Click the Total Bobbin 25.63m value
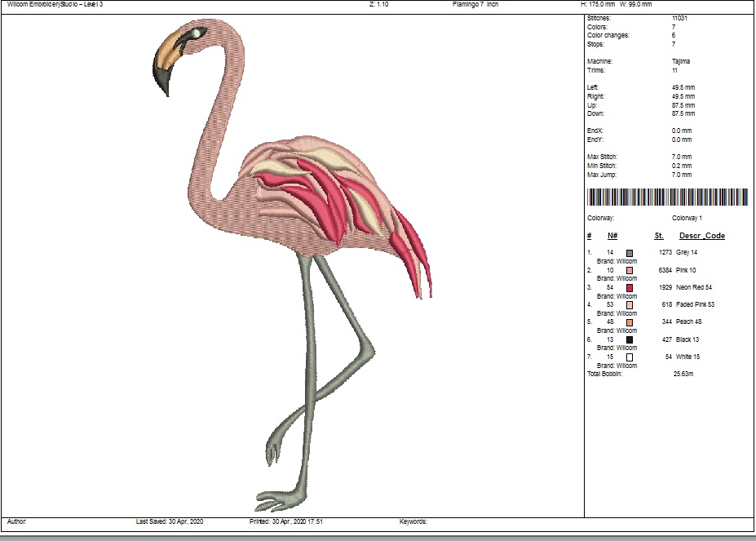 click(683, 374)
